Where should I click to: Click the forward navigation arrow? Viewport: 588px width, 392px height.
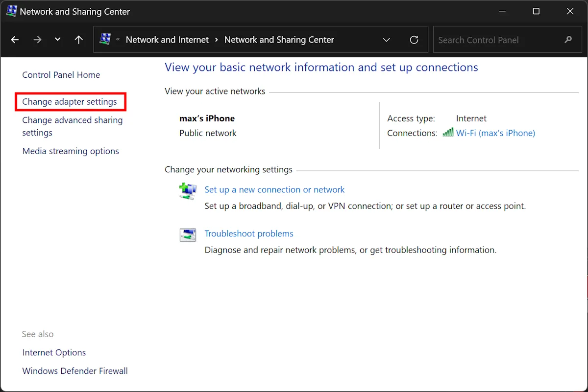[37, 40]
